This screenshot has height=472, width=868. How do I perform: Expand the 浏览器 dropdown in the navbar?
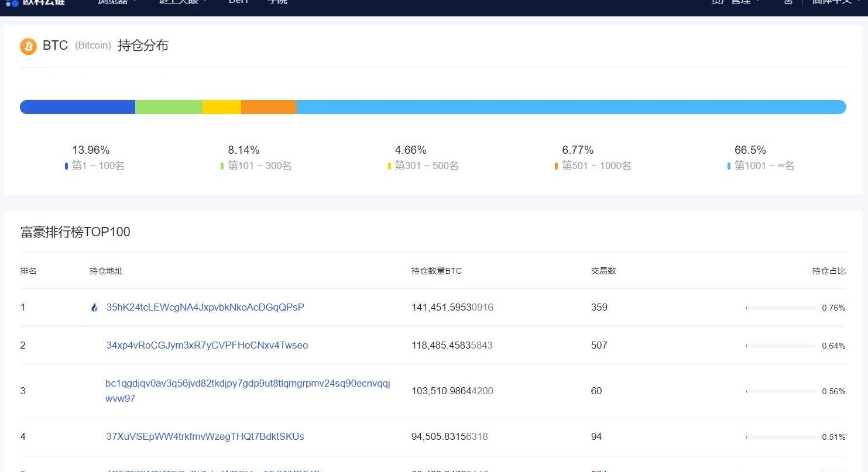(117, 2)
